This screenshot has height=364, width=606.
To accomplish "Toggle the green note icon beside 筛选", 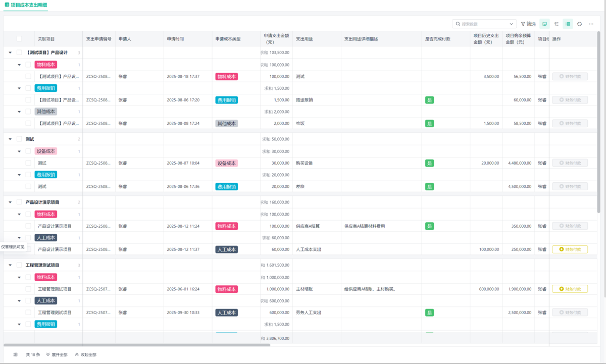I will pyautogui.click(x=545, y=24).
